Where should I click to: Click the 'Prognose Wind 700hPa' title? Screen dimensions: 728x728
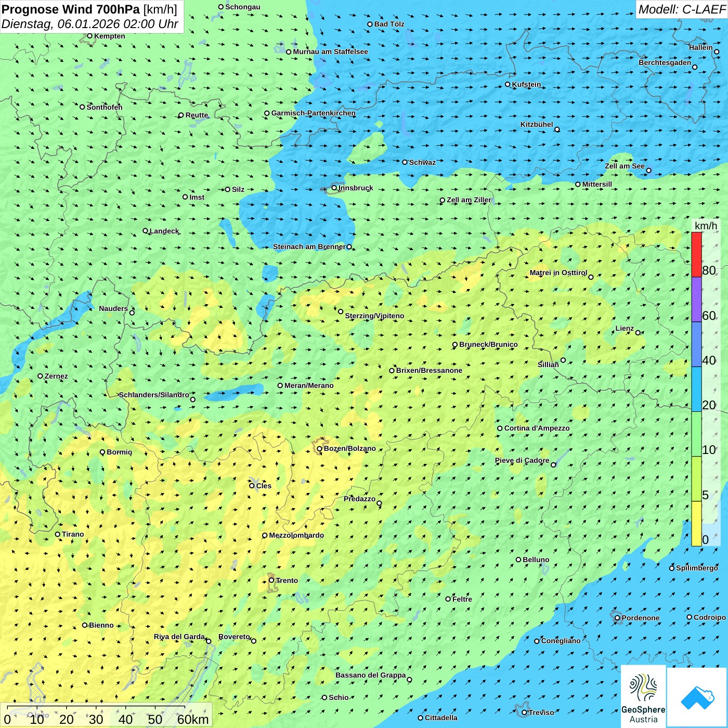coord(71,9)
